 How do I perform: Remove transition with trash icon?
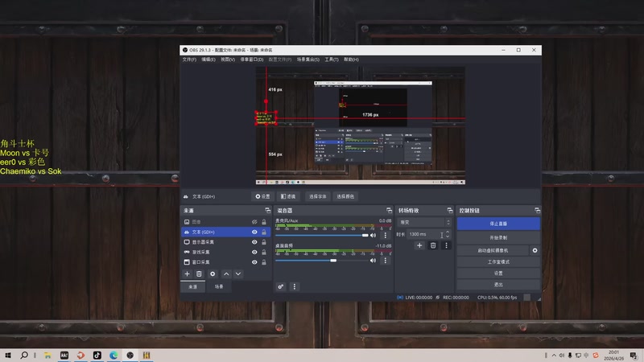coord(433,245)
